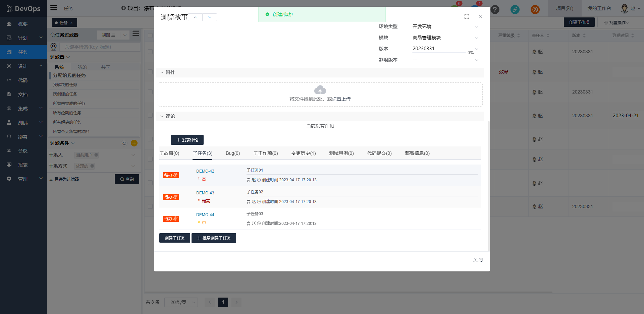This screenshot has height=314, width=644.
Task: Click the fullscreen expand icon in dialog
Action: point(467,16)
